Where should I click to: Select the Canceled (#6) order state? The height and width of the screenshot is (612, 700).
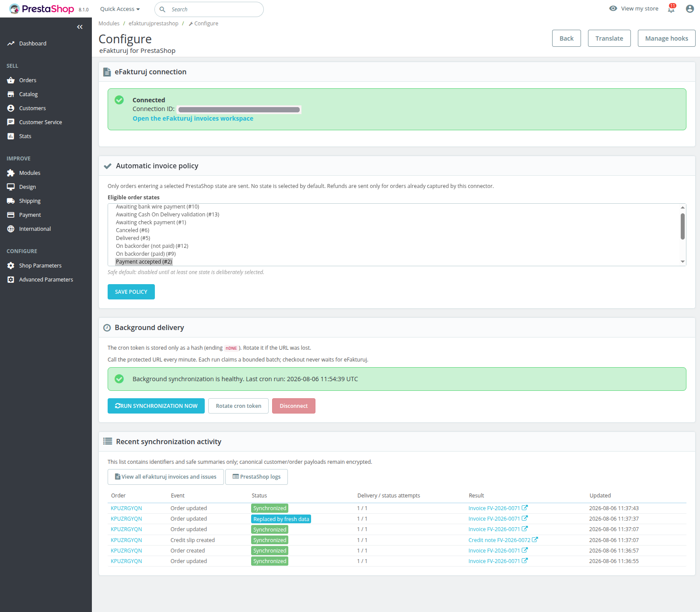click(133, 230)
